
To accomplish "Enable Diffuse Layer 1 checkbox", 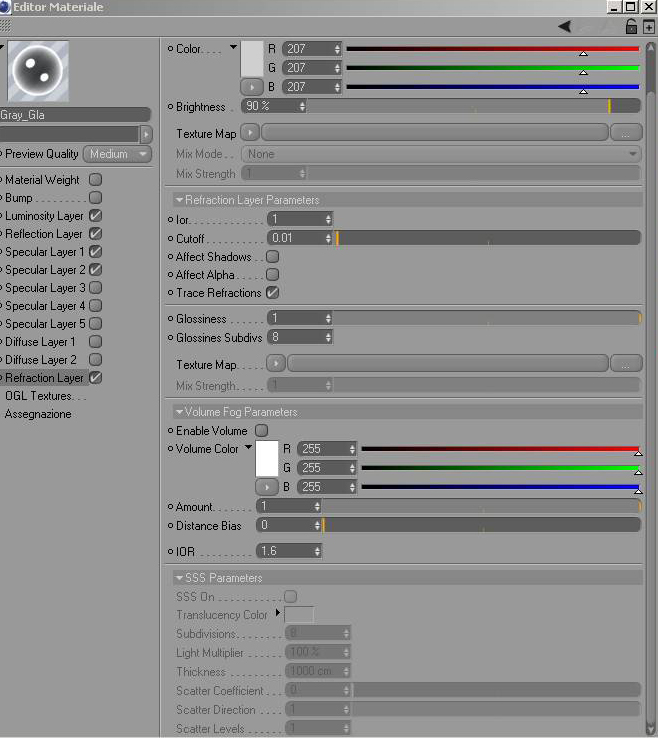I will 96,341.
